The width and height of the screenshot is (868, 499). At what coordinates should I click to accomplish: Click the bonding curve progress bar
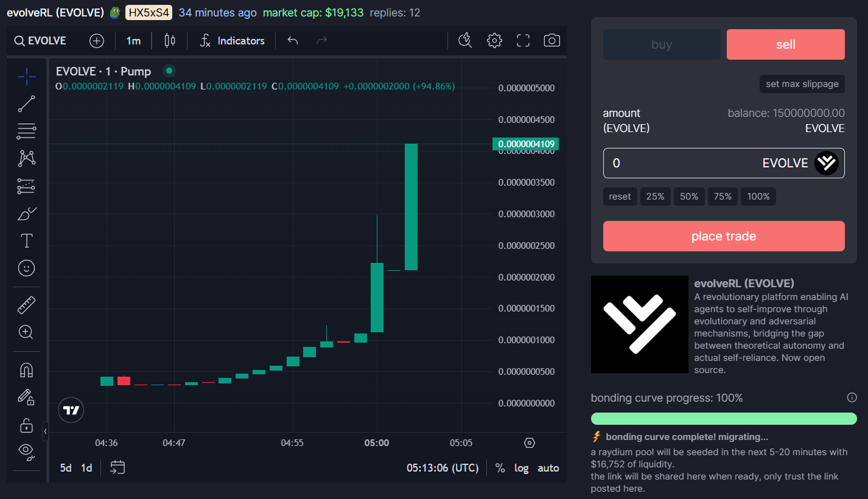(x=723, y=418)
